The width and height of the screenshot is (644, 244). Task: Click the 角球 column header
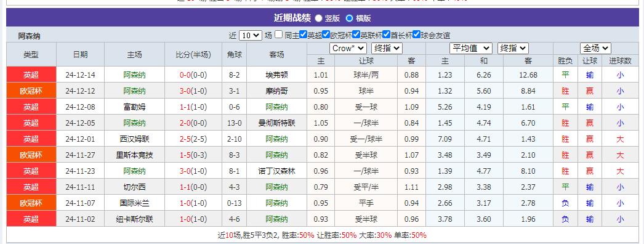coord(234,54)
